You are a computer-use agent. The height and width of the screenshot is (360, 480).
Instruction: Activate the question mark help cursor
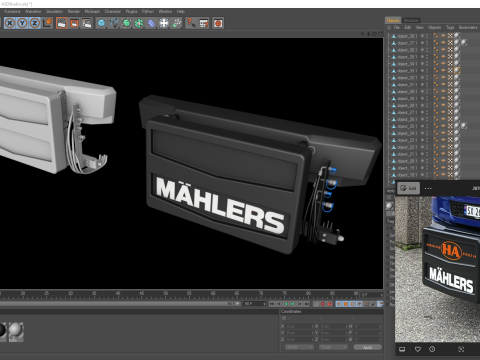[191, 23]
